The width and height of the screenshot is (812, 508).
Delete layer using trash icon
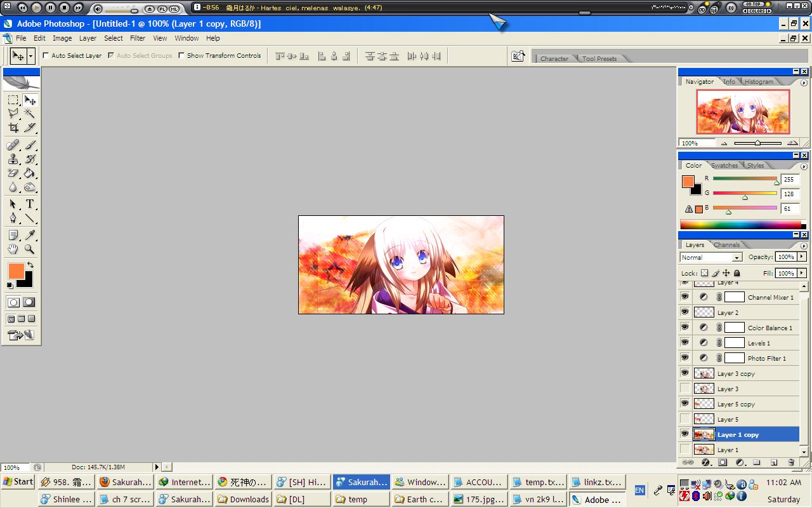(791, 463)
